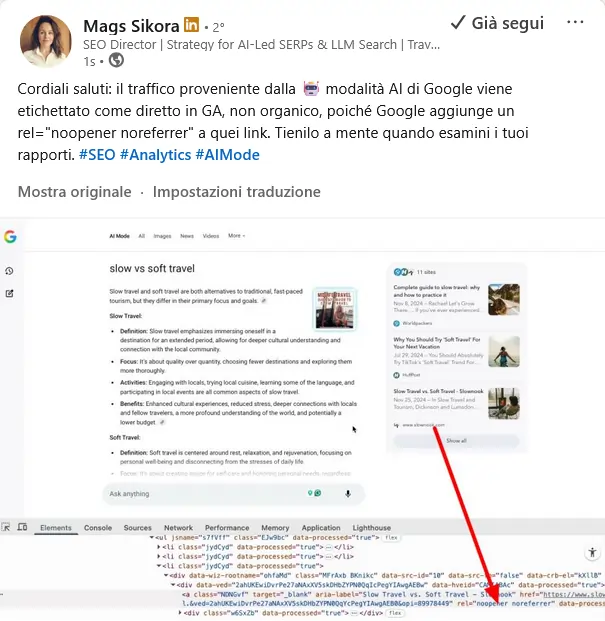The width and height of the screenshot is (605, 621).
Task: Select the All search tab
Action: pyautogui.click(x=141, y=236)
